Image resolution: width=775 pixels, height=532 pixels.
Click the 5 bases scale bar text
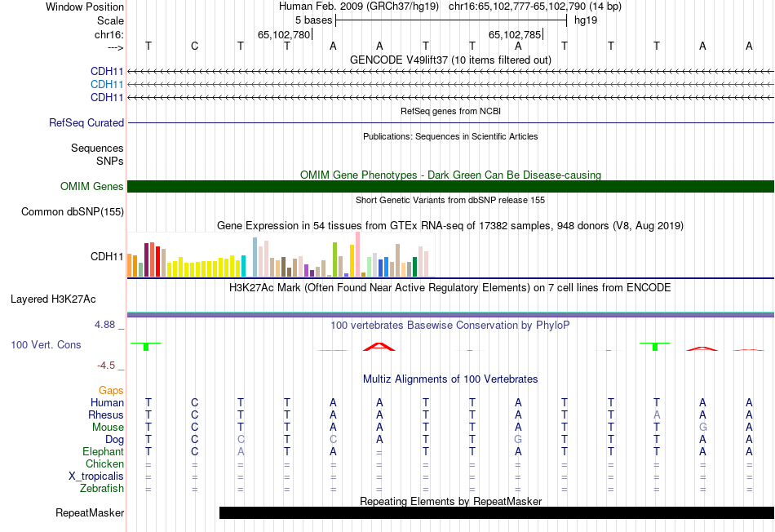point(313,20)
